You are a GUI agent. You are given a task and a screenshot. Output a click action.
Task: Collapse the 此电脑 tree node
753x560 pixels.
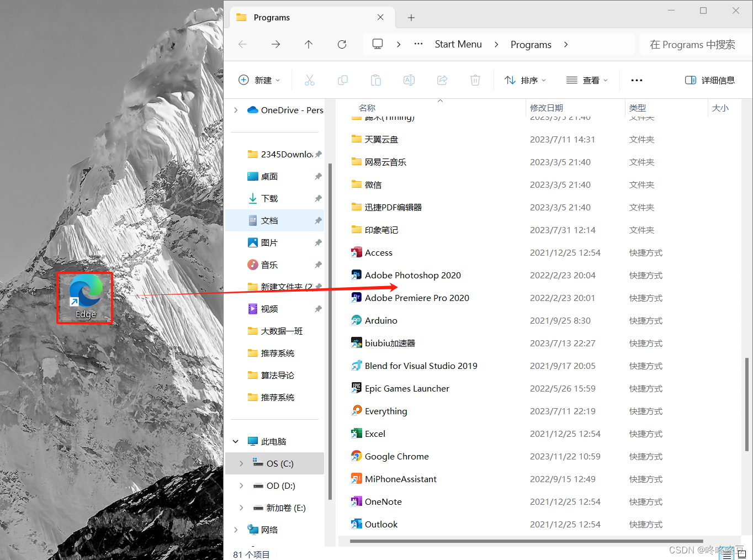[x=236, y=441]
